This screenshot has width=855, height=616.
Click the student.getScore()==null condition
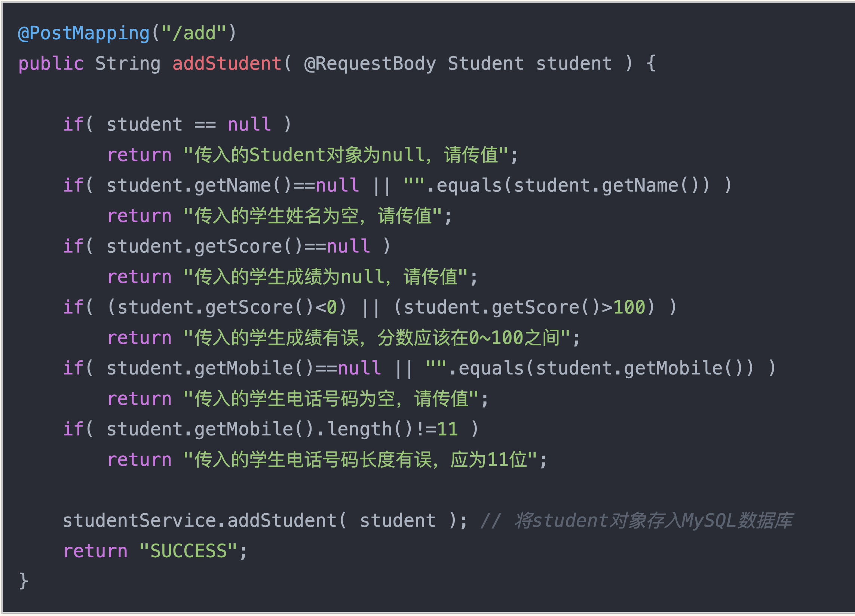[238, 247]
